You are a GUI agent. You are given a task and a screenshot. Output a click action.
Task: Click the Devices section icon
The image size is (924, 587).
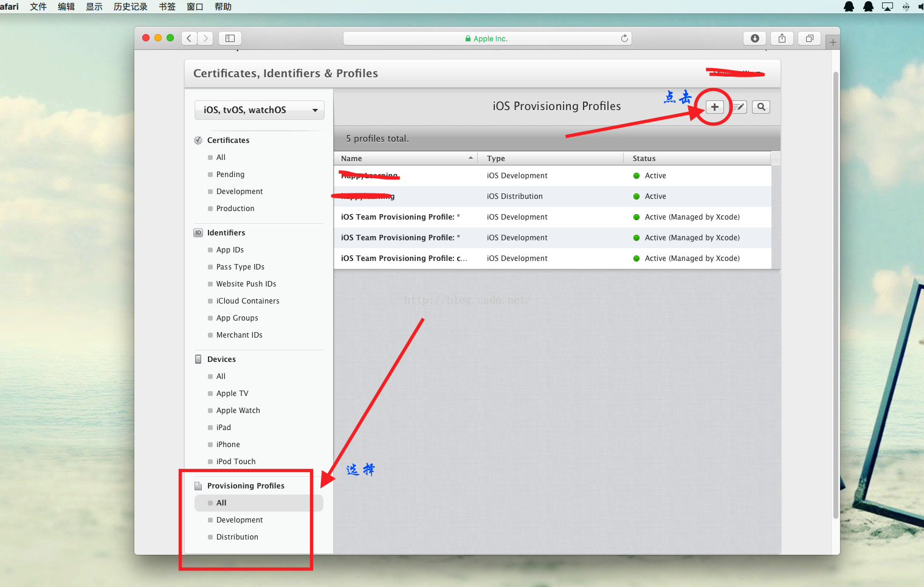coord(198,359)
